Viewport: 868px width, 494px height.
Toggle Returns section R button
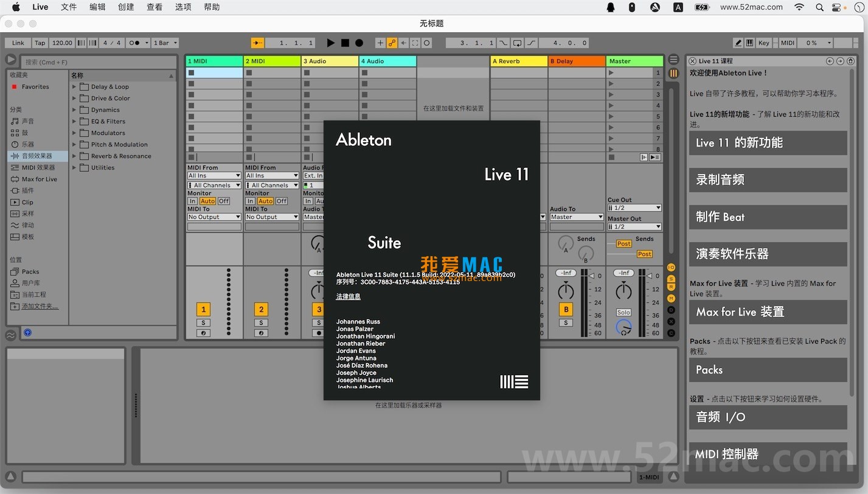[672, 287]
